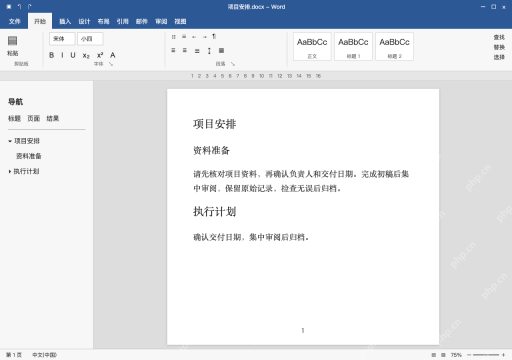Toggle underline formatting with U
512x360 pixels.
73,55
